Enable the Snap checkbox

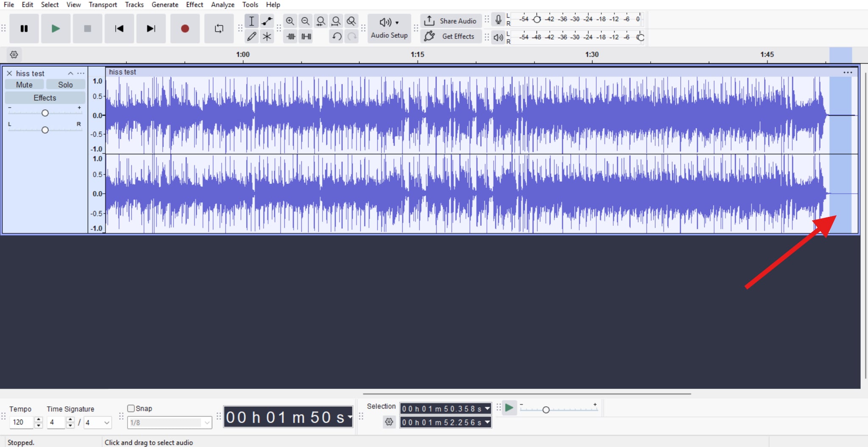click(131, 408)
